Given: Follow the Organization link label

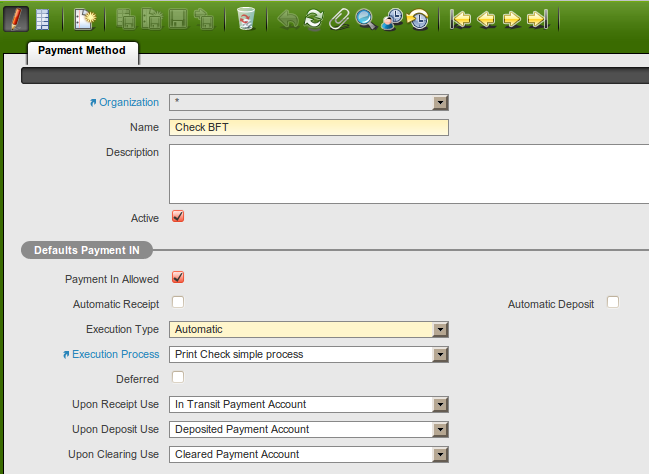Looking at the screenshot, I should pyautogui.click(x=129, y=102).
